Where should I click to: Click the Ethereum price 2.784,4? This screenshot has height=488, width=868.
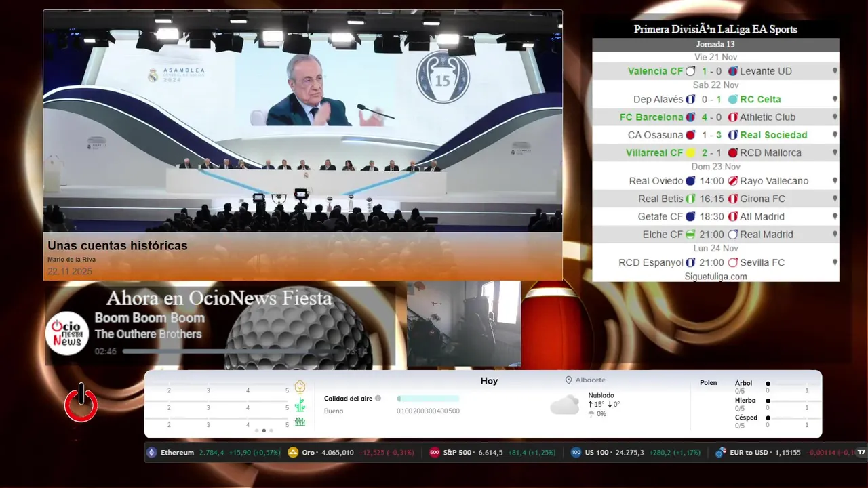tap(211, 452)
